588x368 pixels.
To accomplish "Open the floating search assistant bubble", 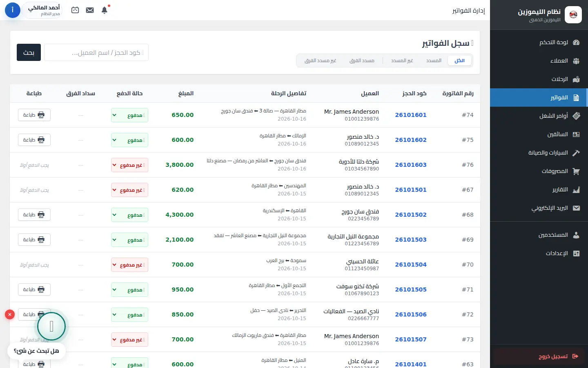I will point(51,326).
